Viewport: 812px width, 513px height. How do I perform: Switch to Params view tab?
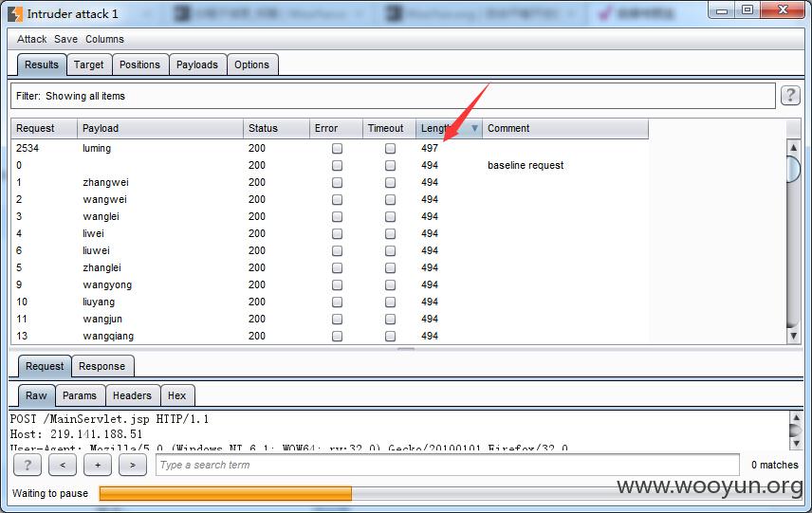(x=80, y=395)
